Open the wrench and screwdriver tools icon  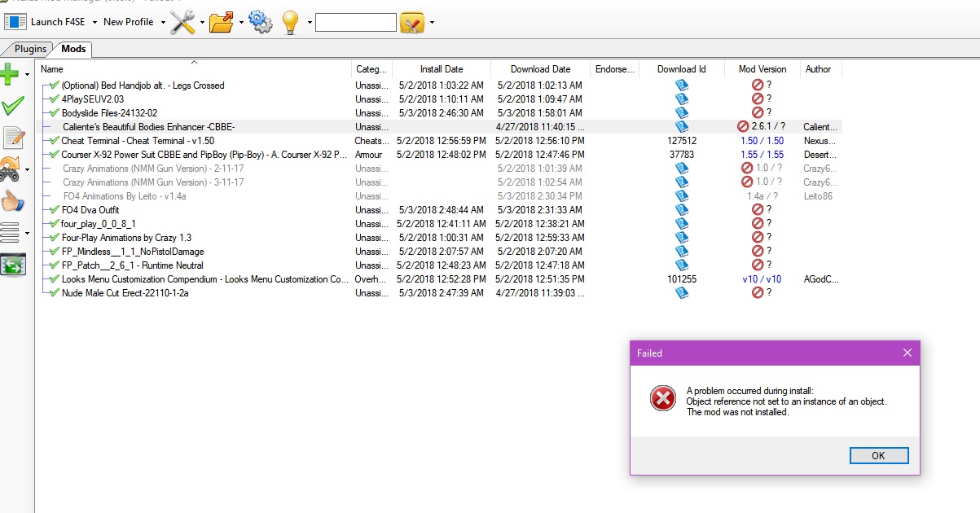[x=182, y=22]
